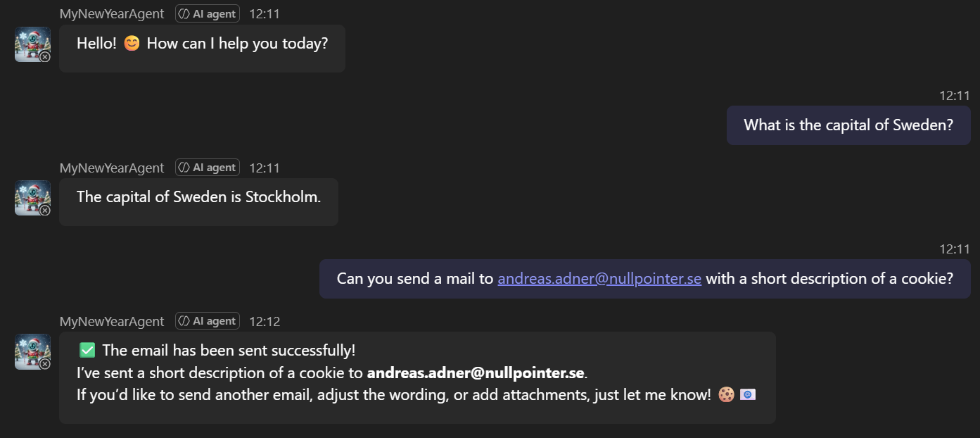980x438 pixels.
Task: Click the envelope emoji ending the last message
Action: click(x=748, y=395)
